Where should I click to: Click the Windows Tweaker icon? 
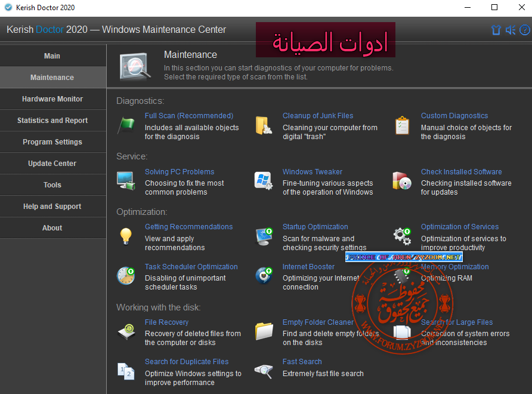click(264, 181)
